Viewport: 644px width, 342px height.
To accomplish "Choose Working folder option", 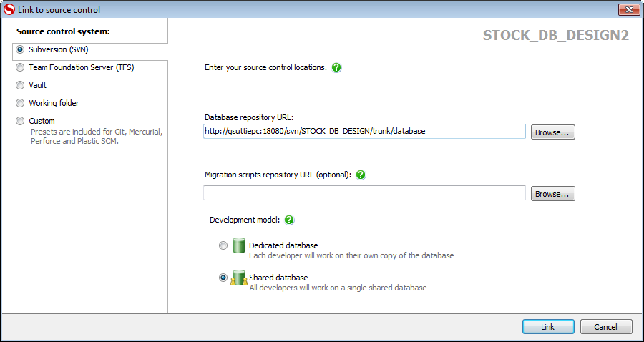I will click(20, 104).
